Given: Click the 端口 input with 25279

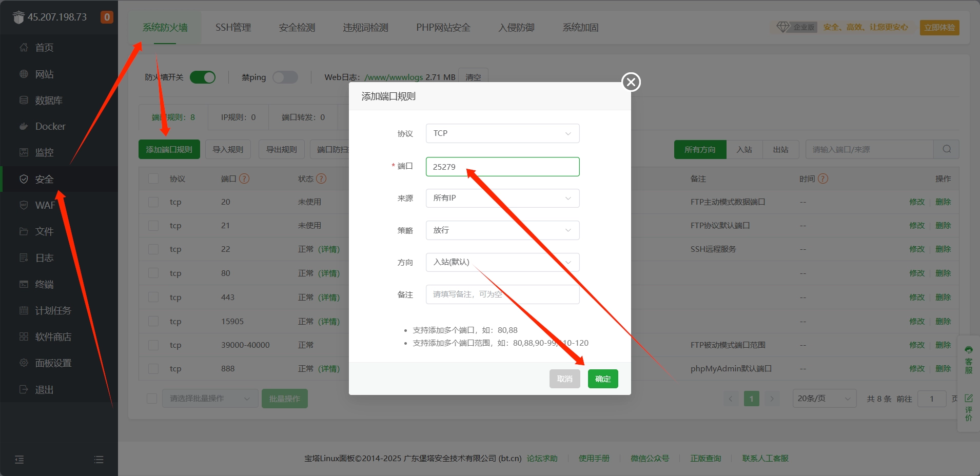Looking at the screenshot, I should pyautogui.click(x=503, y=167).
